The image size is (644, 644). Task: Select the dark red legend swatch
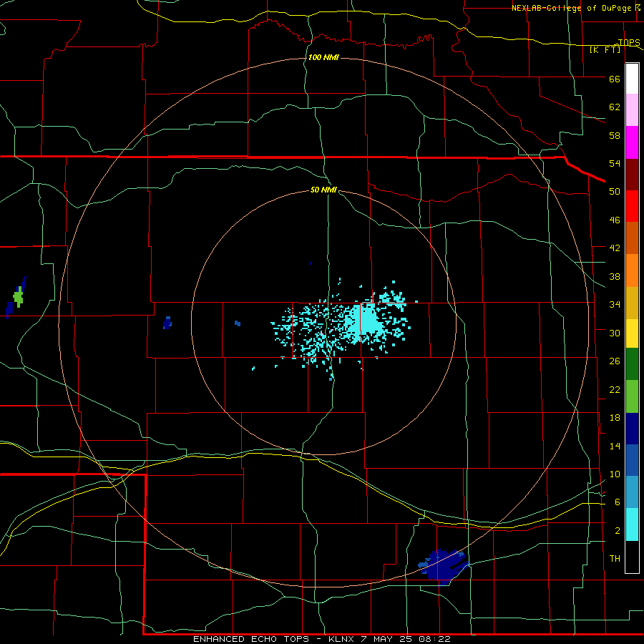click(632, 175)
